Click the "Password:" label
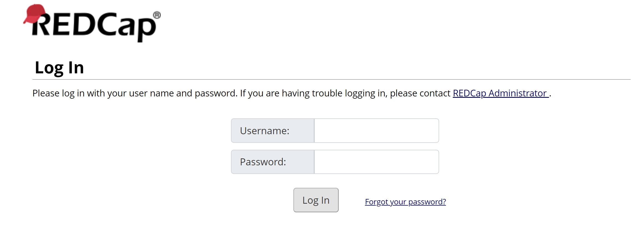 point(263,162)
